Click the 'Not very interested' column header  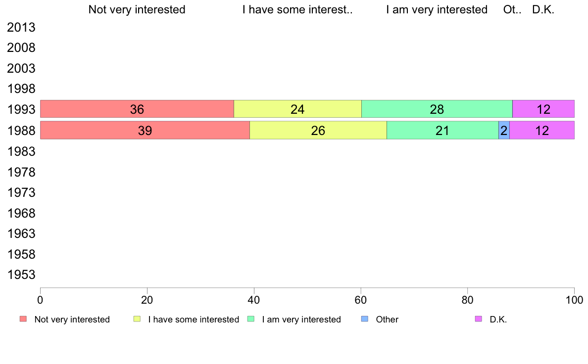pyautogui.click(x=137, y=9)
